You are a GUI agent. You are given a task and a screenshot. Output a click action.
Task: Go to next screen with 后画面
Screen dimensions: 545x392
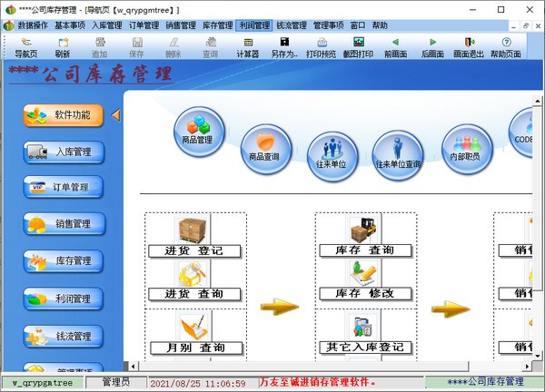[432, 46]
